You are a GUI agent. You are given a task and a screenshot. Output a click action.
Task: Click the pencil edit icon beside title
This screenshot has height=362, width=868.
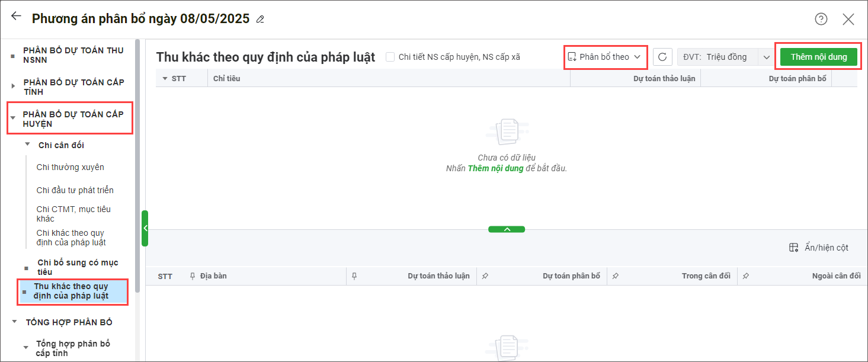pos(260,20)
